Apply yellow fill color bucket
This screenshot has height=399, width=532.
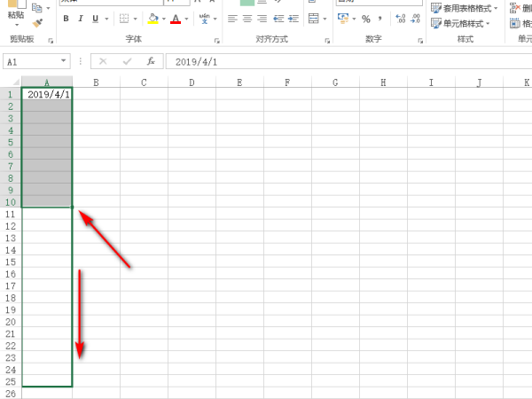coord(153,19)
